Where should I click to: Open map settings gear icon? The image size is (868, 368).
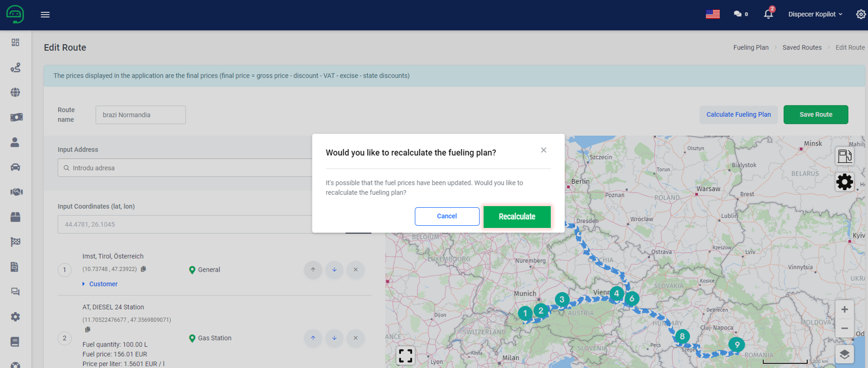(x=844, y=182)
